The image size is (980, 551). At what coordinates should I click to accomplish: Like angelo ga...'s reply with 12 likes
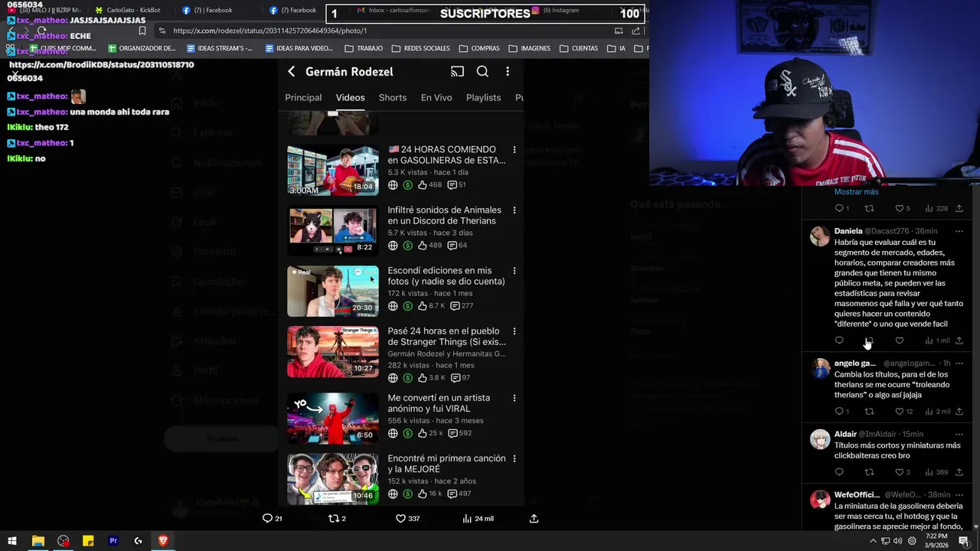point(900,412)
